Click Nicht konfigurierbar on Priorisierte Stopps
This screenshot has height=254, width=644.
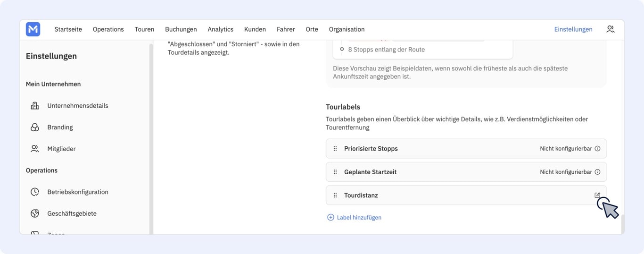pos(566,148)
